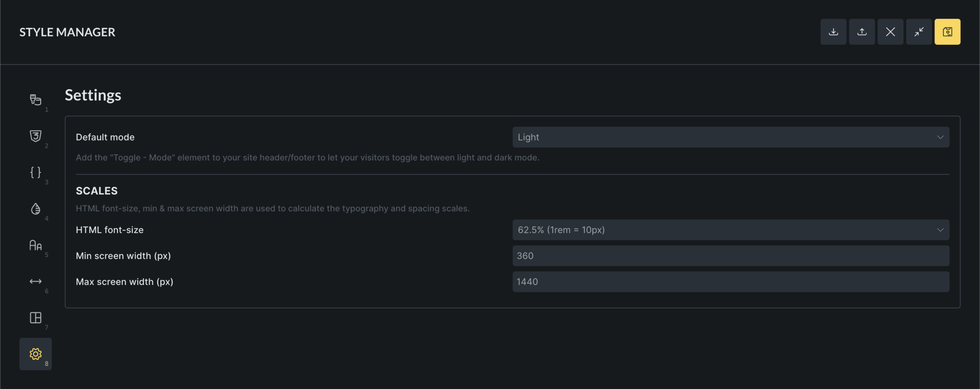Click the STYLE MANAGER title
The height and width of the screenshot is (389, 980).
coord(67,32)
